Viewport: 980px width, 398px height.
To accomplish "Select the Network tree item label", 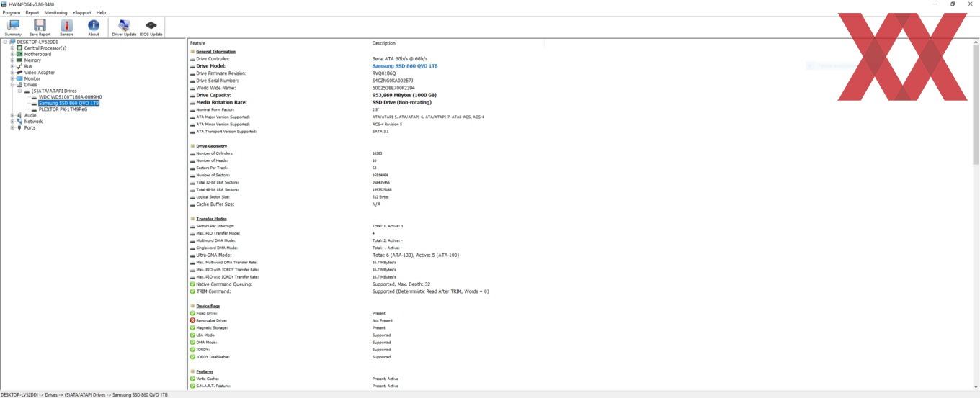I will pos(34,122).
